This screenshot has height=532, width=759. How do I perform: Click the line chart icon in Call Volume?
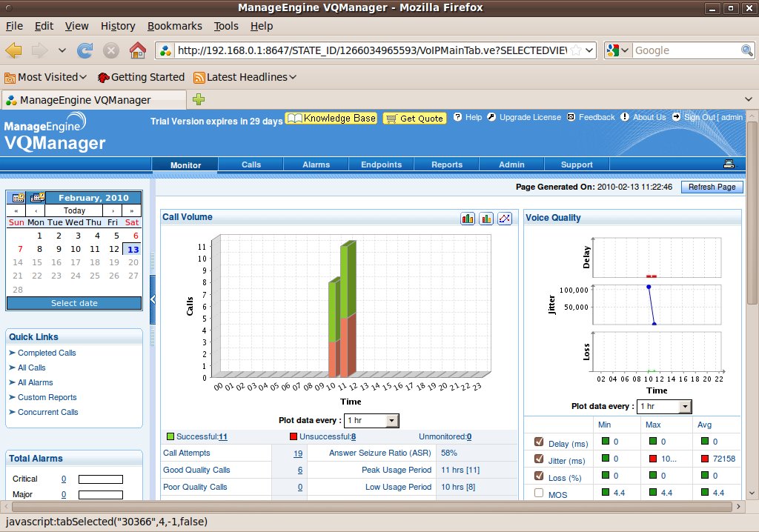click(506, 218)
